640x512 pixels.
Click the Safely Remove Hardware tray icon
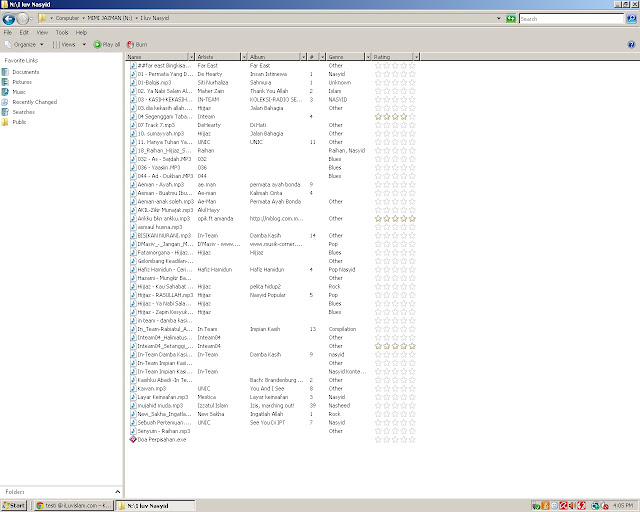[536, 506]
